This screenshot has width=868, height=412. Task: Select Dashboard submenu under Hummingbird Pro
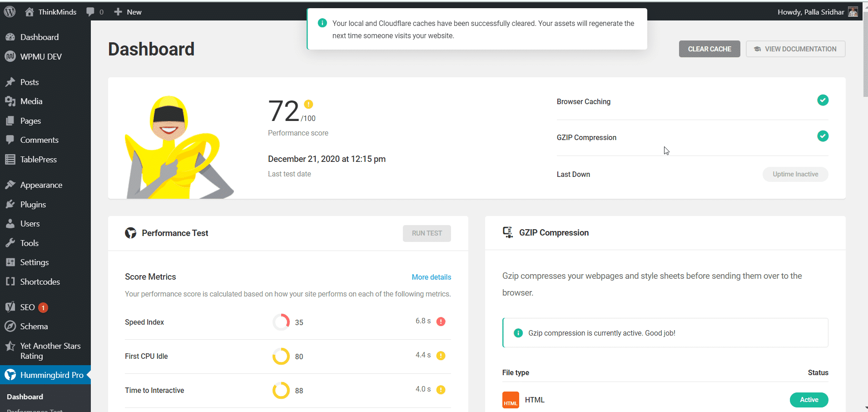(25, 397)
